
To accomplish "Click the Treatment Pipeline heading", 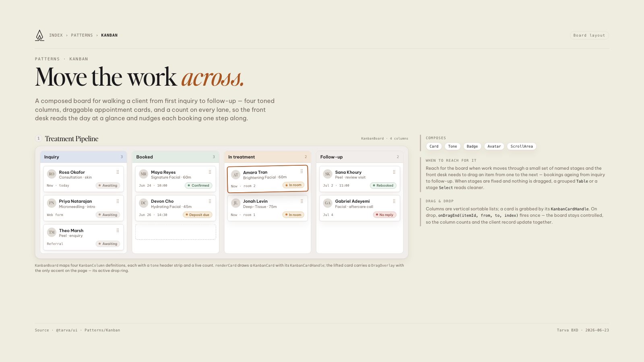I will pos(72,139).
